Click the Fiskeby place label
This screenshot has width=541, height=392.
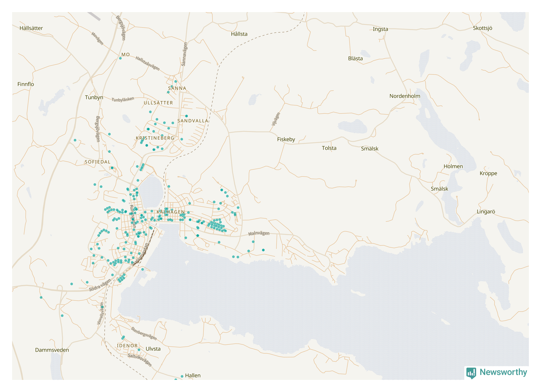tap(286, 139)
